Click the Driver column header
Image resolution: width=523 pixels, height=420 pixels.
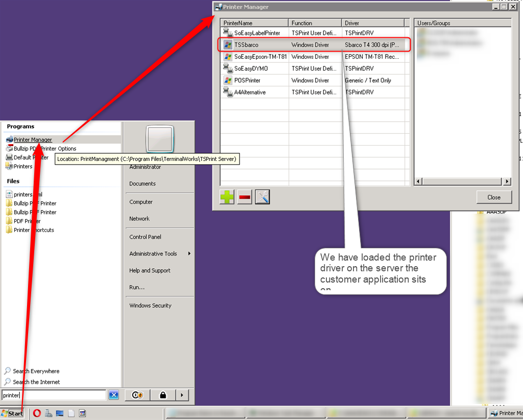click(373, 23)
